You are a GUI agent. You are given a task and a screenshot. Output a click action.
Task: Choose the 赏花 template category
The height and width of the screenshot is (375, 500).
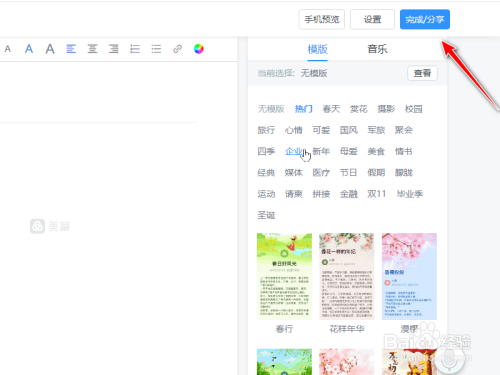(x=359, y=109)
